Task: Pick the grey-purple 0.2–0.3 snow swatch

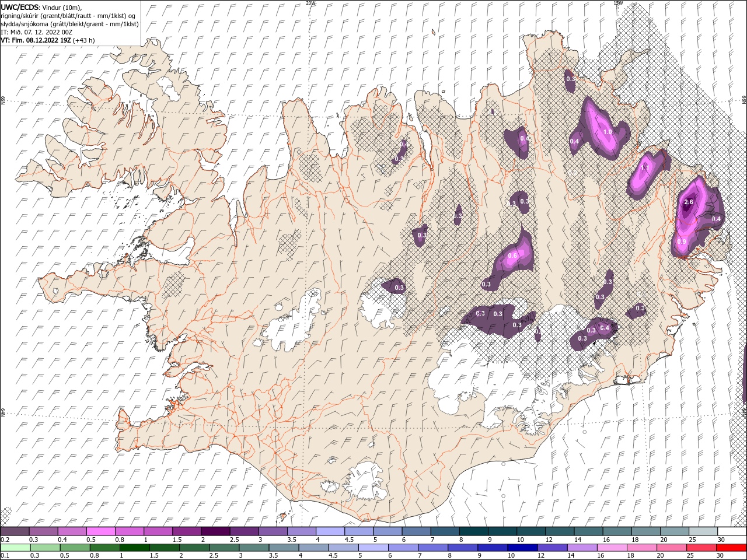Action: pyautogui.click(x=15, y=531)
